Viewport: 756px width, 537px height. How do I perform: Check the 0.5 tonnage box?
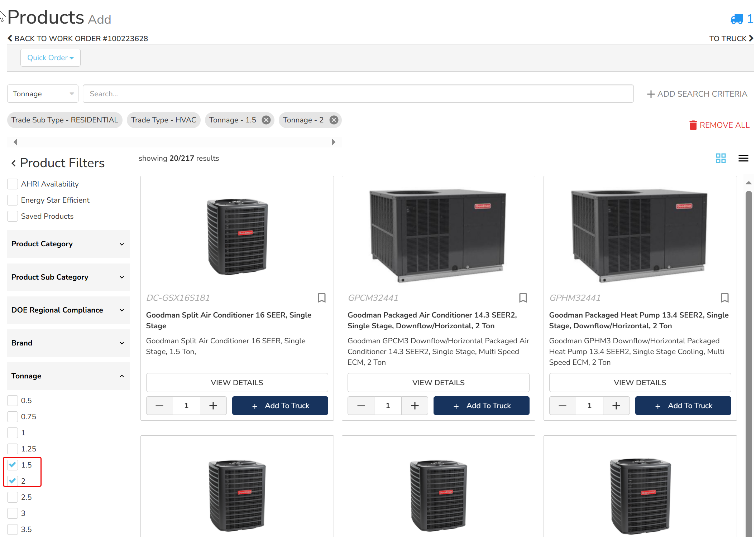tap(13, 401)
